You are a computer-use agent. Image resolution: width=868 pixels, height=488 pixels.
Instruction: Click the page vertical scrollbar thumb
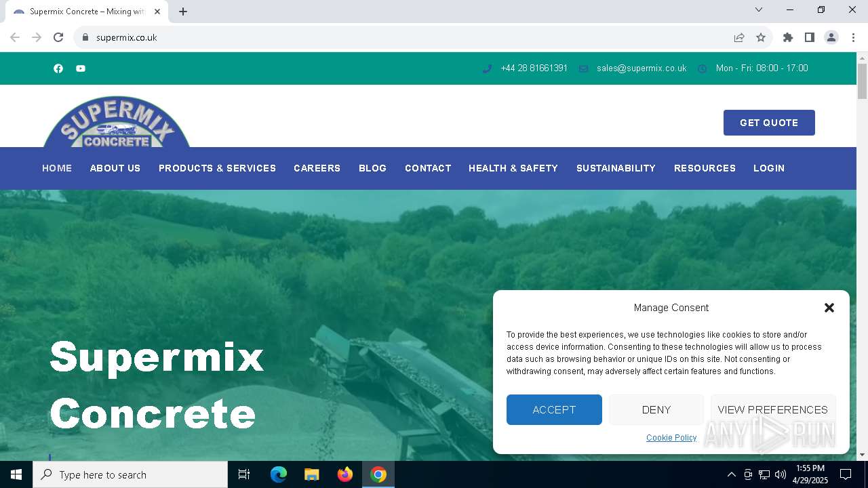862,81
